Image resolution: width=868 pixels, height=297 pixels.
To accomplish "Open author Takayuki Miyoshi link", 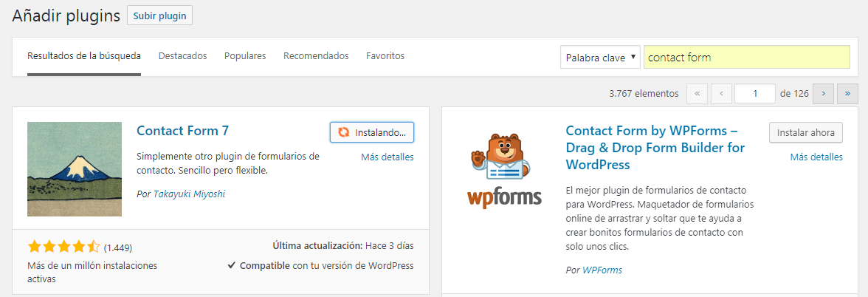I will tap(189, 194).
